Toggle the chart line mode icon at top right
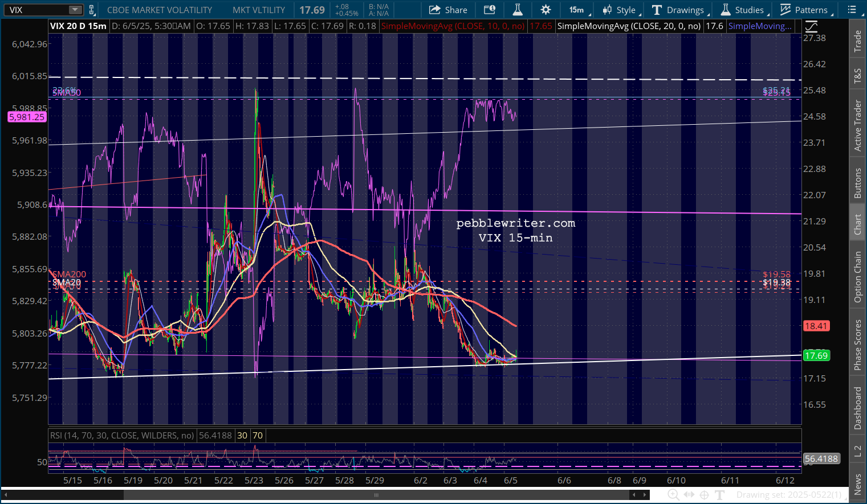Screen dimensions: 867x504 pos(811,26)
